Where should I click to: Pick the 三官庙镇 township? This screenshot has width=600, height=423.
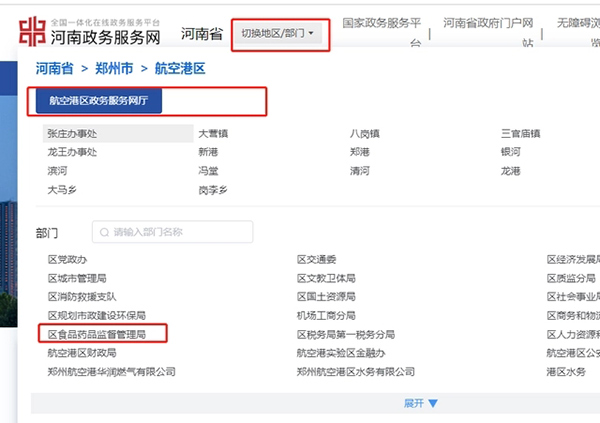coord(520,133)
